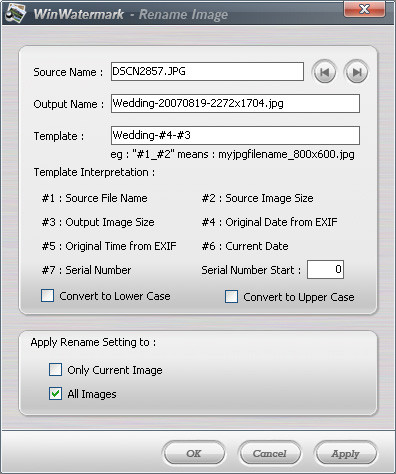
Task: Click the Cancel button
Action: (269, 453)
